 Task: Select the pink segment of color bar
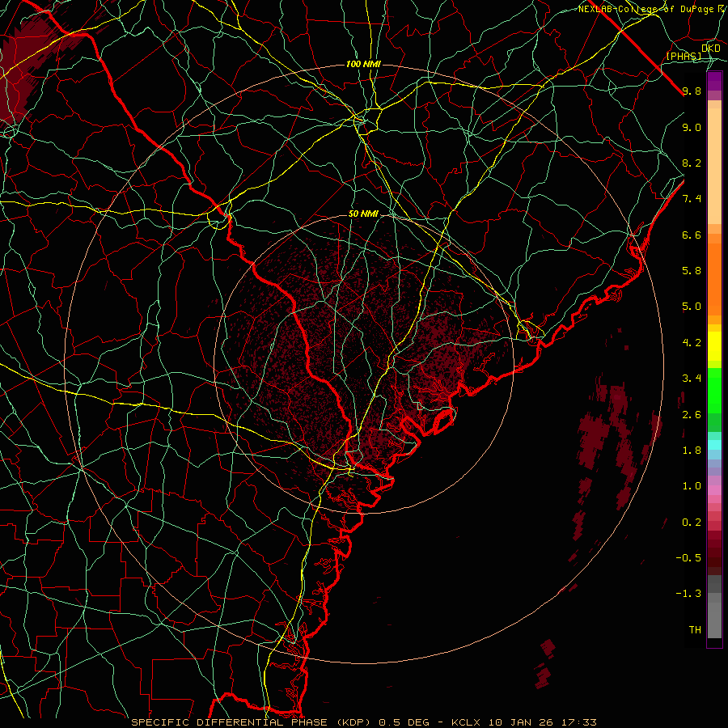pyautogui.click(x=714, y=490)
